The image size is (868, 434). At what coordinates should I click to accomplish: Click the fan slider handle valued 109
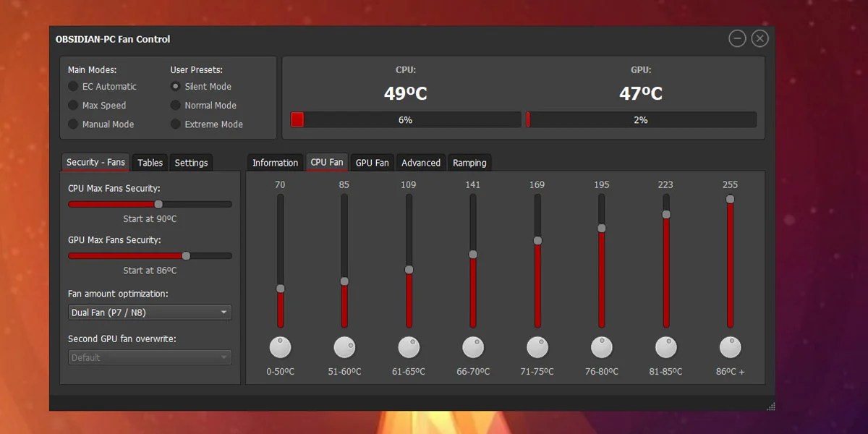[409, 270]
